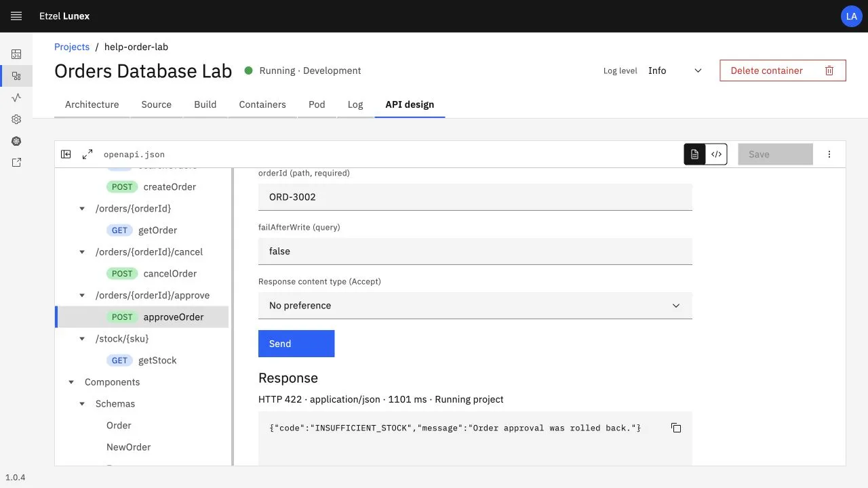Click the Save button
Image resolution: width=868 pixels, height=488 pixels.
tap(775, 155)
